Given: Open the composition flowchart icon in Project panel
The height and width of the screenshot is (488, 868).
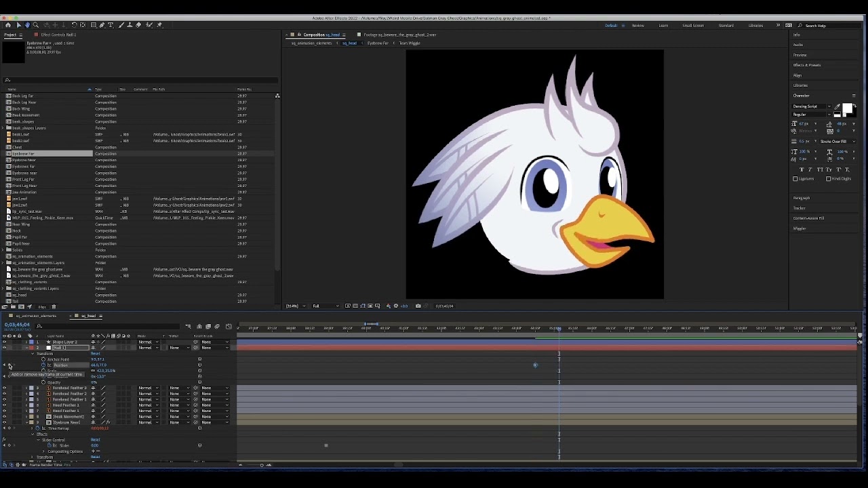Looking at the screenshot, I should pos(277,96).
